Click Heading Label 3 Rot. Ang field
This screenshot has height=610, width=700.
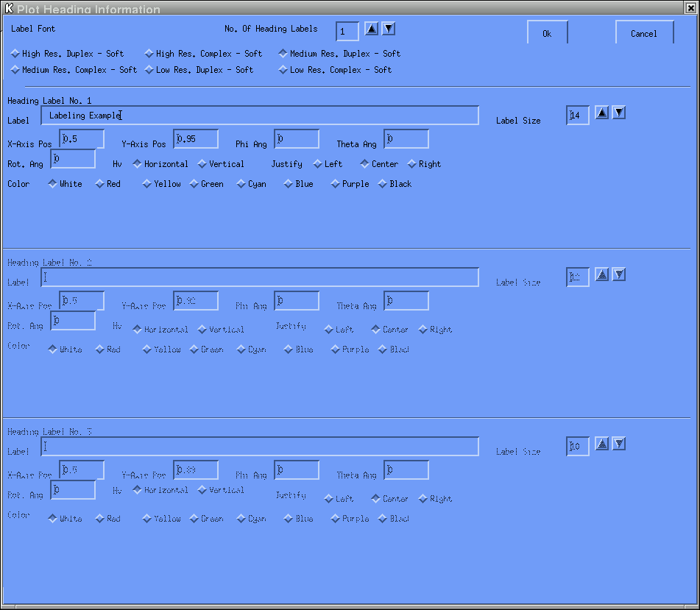click(73, 490)
